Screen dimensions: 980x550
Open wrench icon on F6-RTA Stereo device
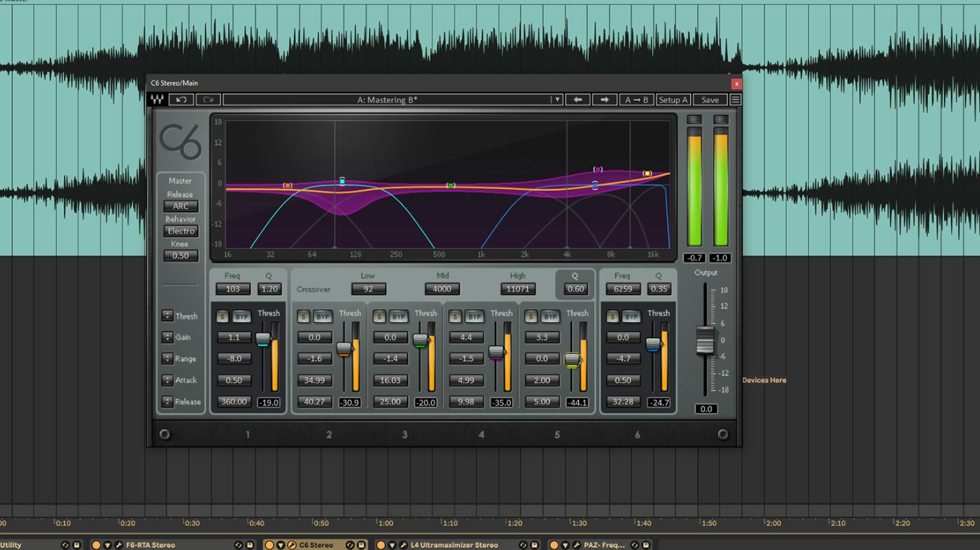(118, 545)
